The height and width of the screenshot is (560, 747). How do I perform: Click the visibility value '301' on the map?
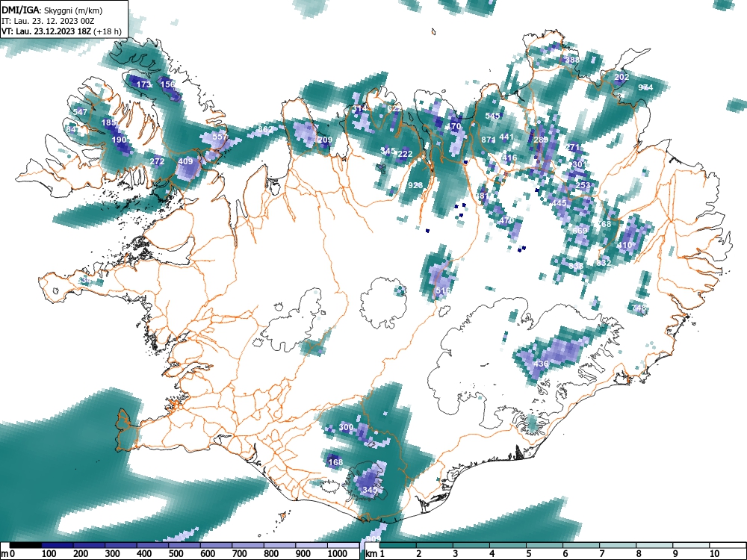580,164
